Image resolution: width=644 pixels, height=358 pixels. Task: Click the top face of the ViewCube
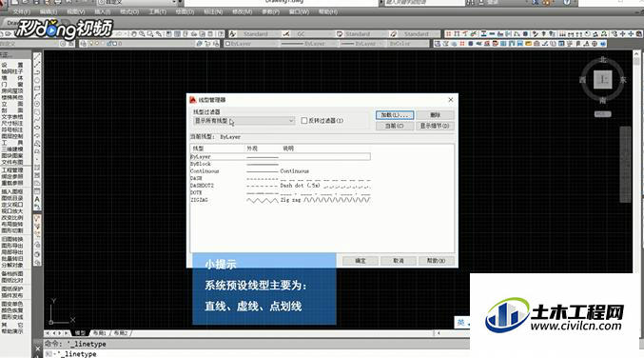(x=602, y=79)
